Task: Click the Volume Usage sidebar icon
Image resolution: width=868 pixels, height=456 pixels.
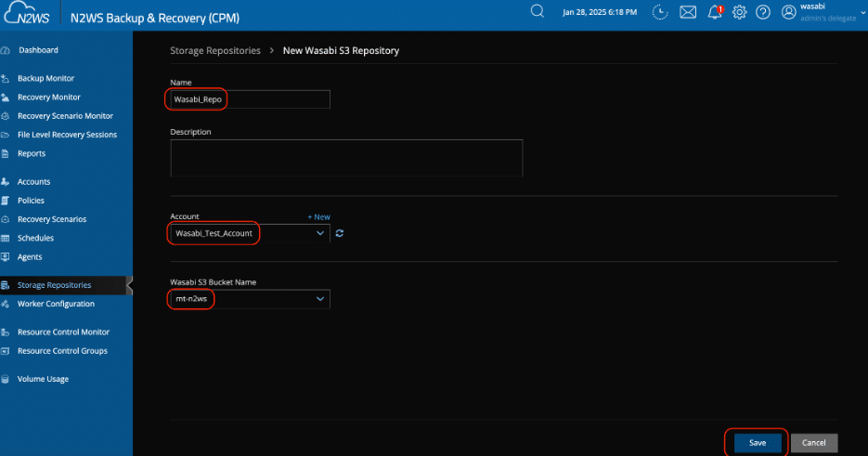Action: (6, 380)
